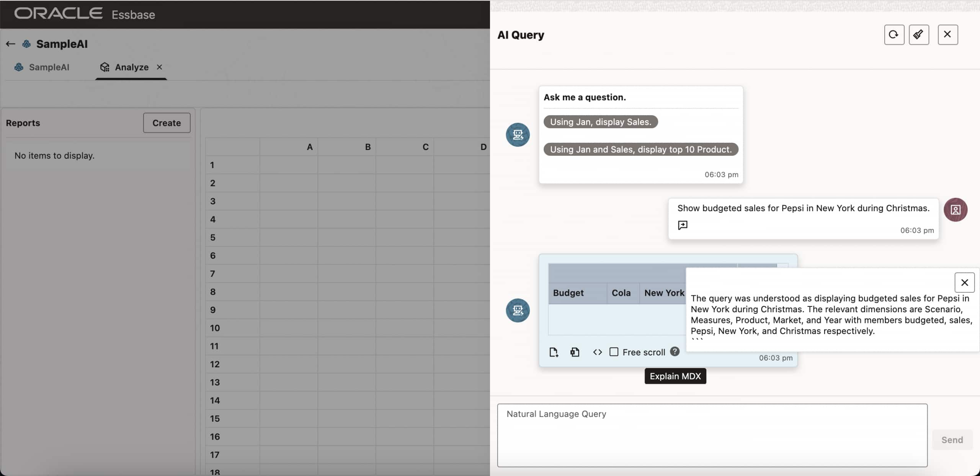Image resolution: width=980 pixels, height=476 pixels.
Task: Resend query via the speech-bubble arrow icon
Action: [x=683, y=225]
